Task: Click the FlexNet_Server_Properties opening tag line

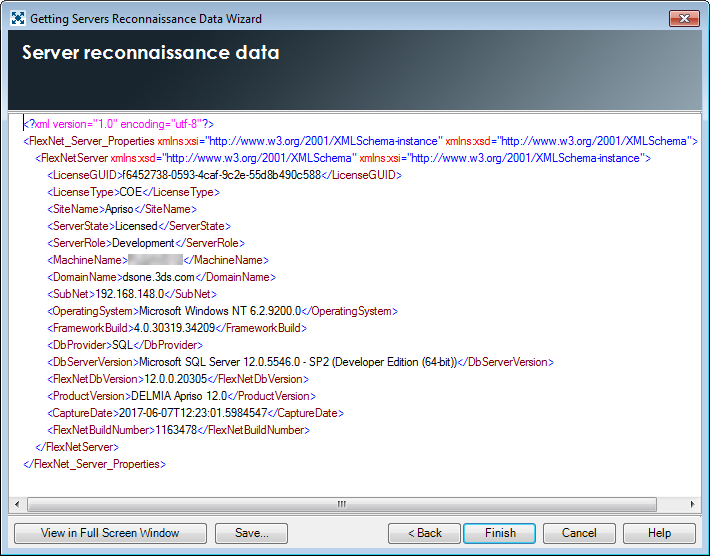Action: click(x=360, y=141)
